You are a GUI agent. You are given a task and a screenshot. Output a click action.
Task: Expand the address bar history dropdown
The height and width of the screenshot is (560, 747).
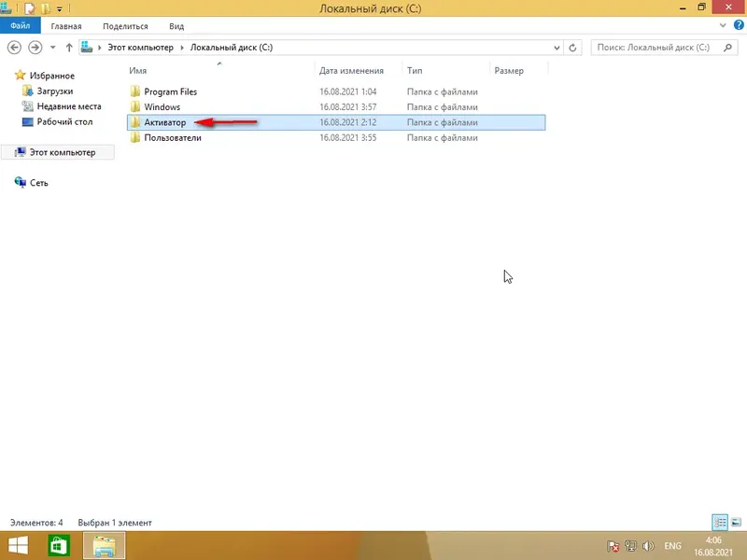tap(557, 48)
